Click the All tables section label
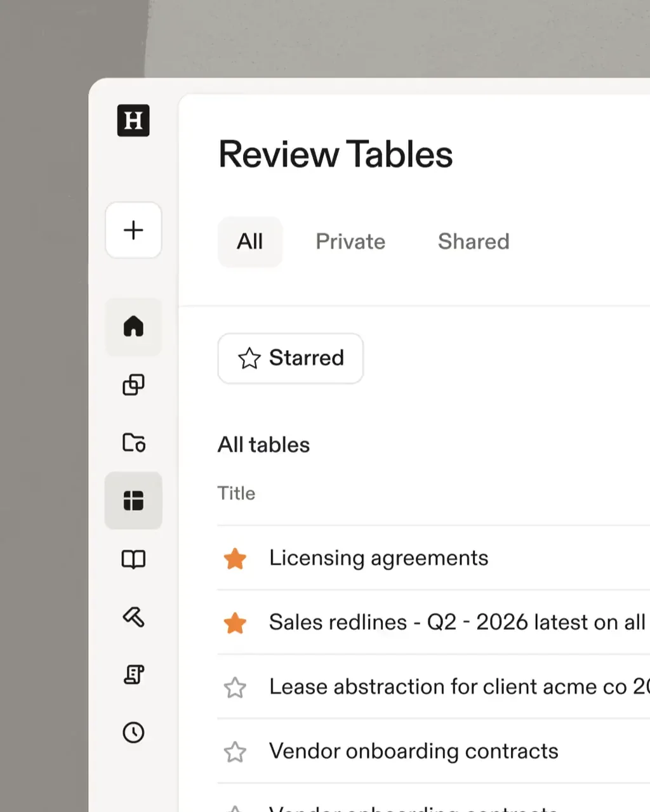 click(x=263, y=445)
